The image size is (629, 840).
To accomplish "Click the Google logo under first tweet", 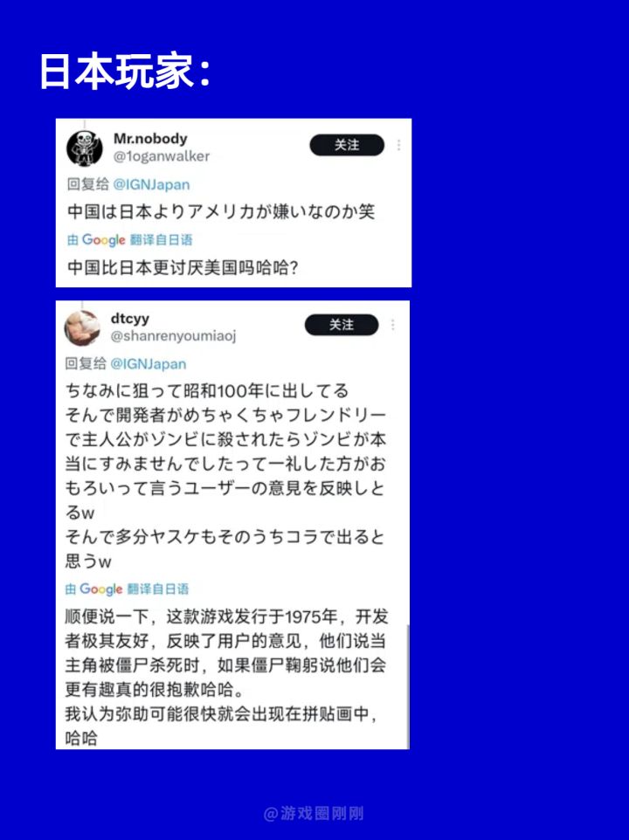I will pos(103,240).
